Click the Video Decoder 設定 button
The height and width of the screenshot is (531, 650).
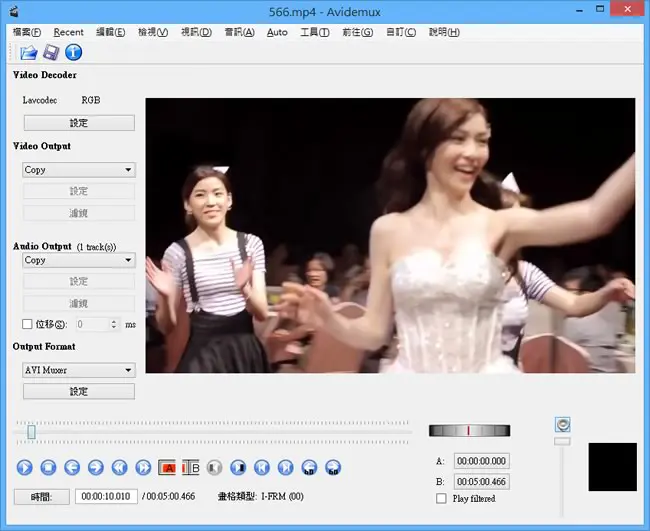pyautogui.click(x=79, y=123)
